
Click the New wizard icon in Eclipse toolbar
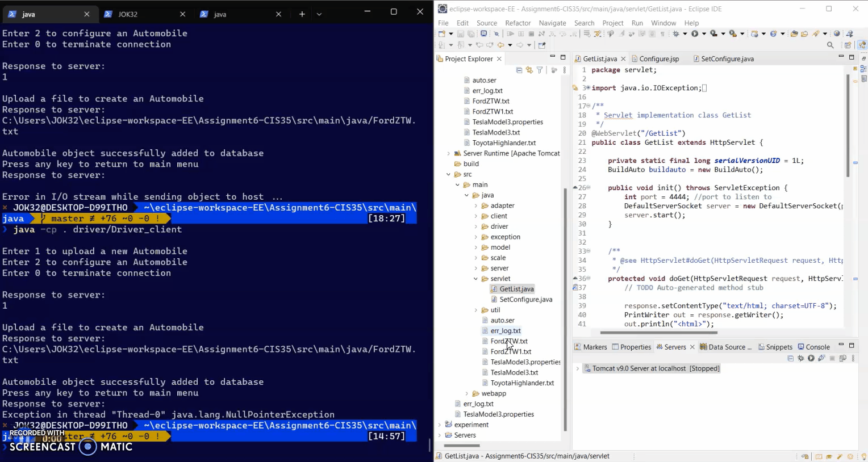pyautogui.click(x=441, y=33)
